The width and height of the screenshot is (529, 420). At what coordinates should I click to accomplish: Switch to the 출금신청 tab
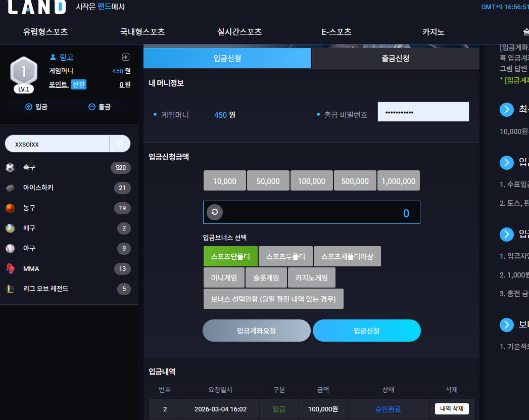[x=396, y=58]
